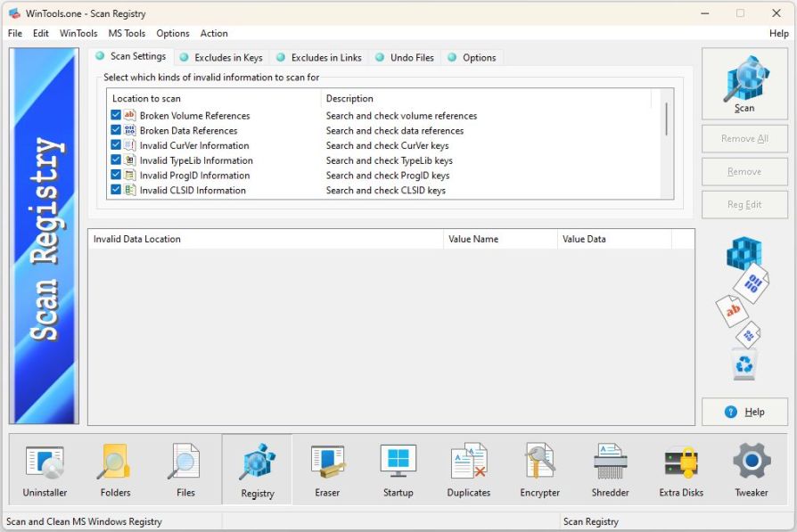Open the Extra Disks tool
797x532 pixels.
(x=681, y=470)
